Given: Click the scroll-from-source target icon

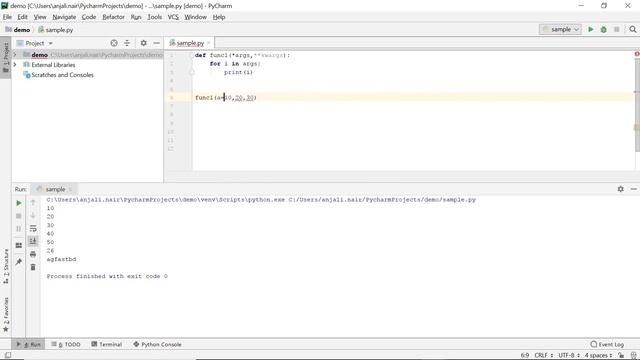Looking at the screenshot, I should pos(114,43).
